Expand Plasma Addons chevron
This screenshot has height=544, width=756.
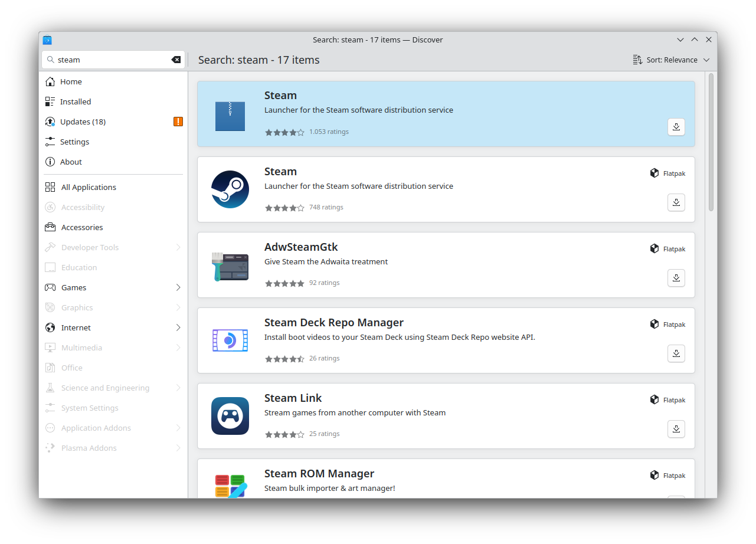point(178,448)
